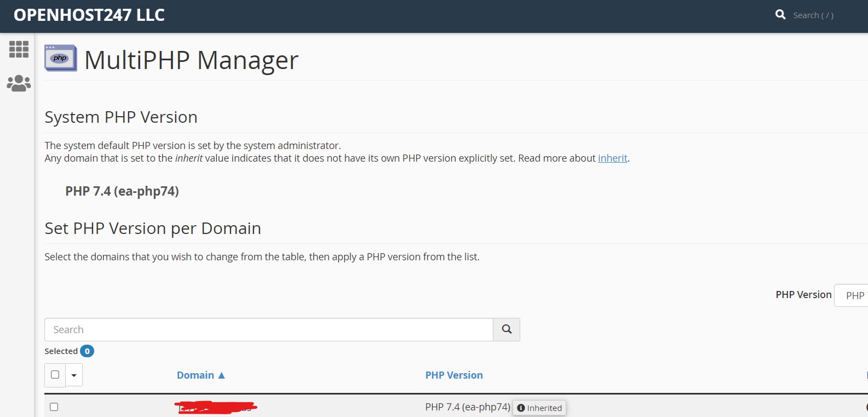
Task: Tick the select-all domains checkbox
Action: click(55, 375)
